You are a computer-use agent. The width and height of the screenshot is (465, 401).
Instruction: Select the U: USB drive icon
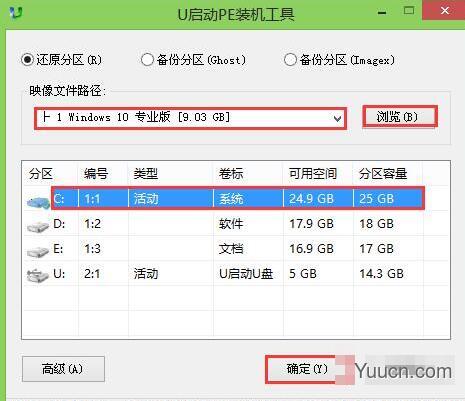pyautogui.click(x=38, y=276)
